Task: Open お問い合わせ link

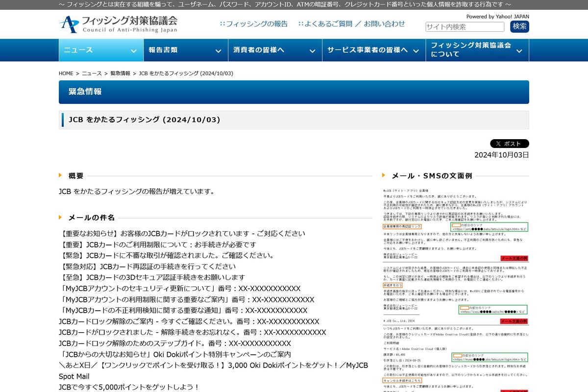Action: (385, 24)
